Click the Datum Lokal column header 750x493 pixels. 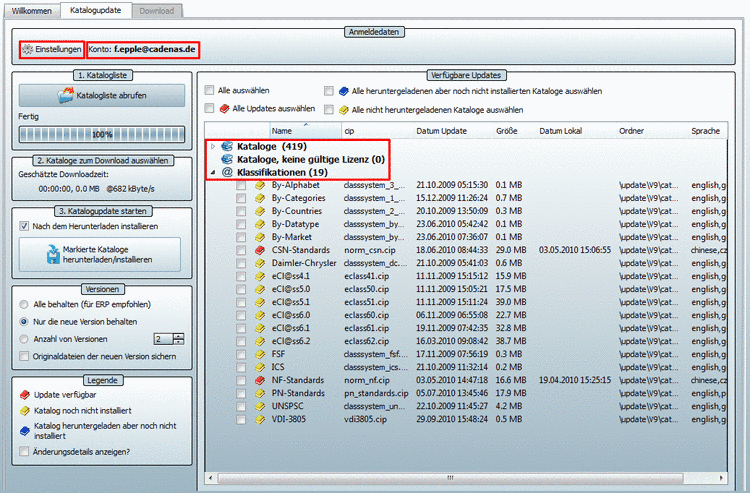pyautogui.click(x=561, y=131)
